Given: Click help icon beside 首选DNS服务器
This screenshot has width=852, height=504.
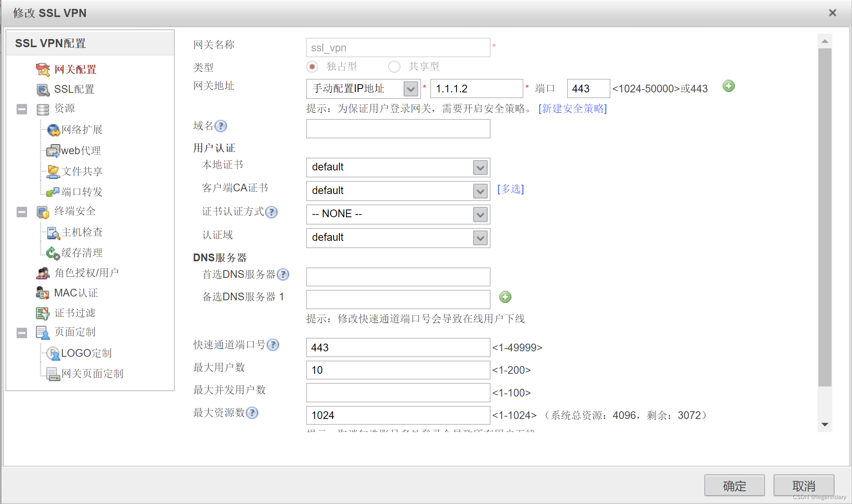Looking at the screenshot, I should [x=283, y=274].
